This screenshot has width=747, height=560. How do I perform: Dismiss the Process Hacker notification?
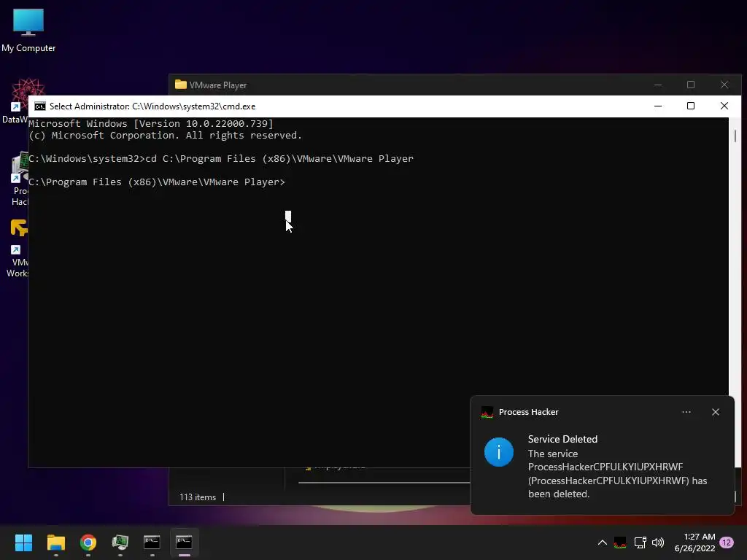tap(715, 412)
